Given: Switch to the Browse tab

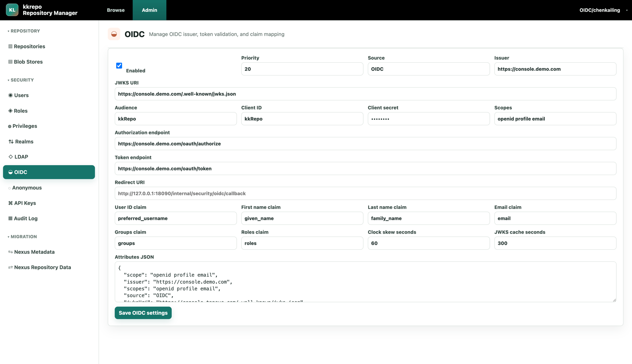Looking at the screenshot, I should [116, 10].
